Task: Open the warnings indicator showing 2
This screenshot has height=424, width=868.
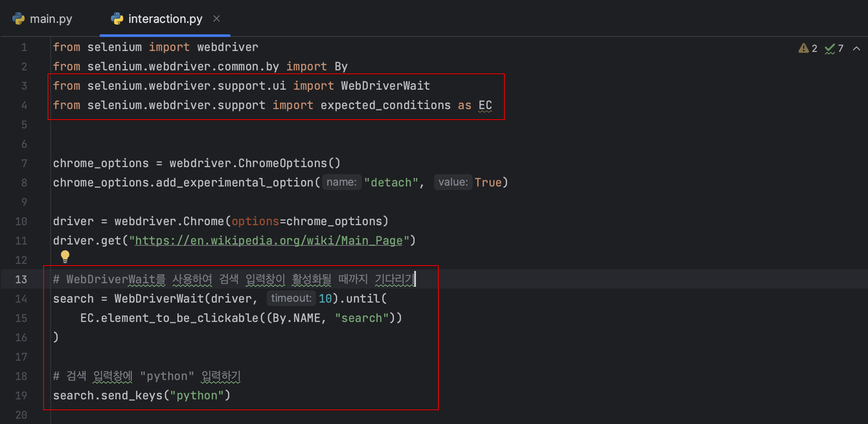Action: tap(808, 48)
